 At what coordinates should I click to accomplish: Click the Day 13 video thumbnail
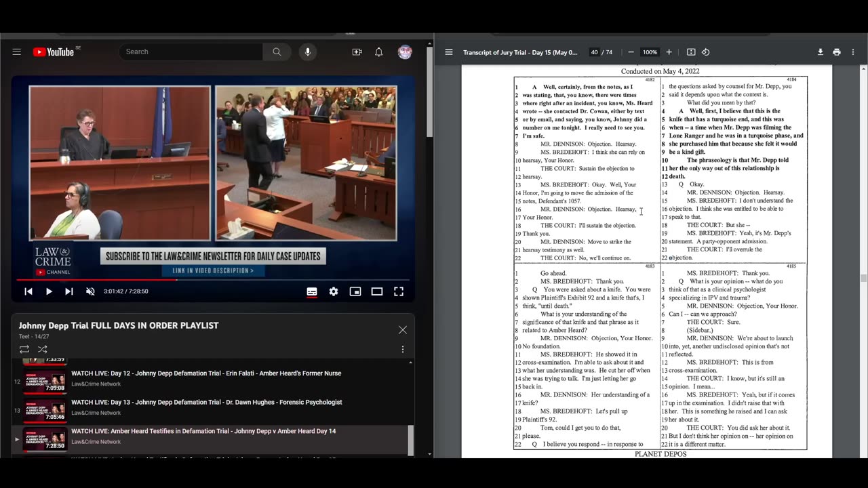point(45,411)
